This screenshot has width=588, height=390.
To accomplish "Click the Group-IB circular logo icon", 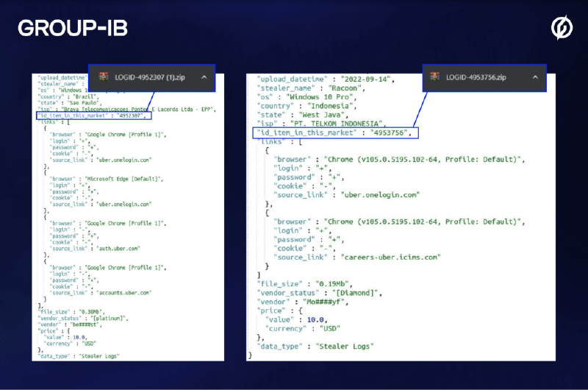I will pos(562,28).
